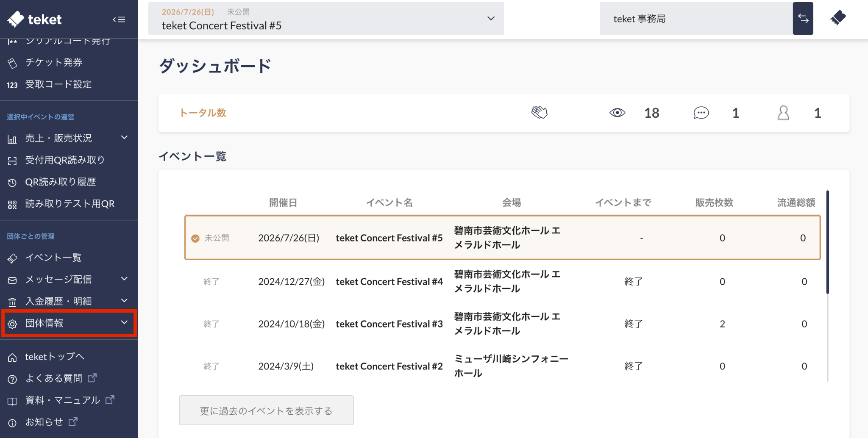Screen dimensions: 868x438
Task: Click the 販売枚数 column header
Action: click(714, 202)
